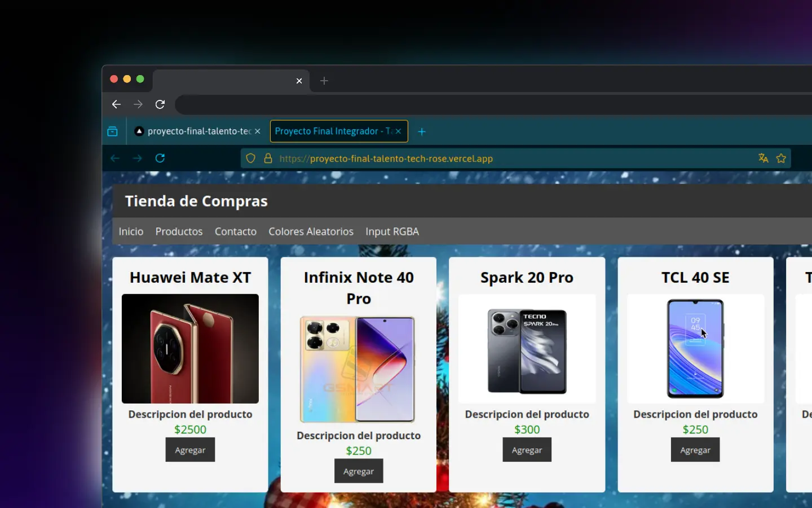Image resolution: width=812 pixels, height=508 pixels.
Task: Click the TCL 40 SE heading
Action: [x=695, y=278]
